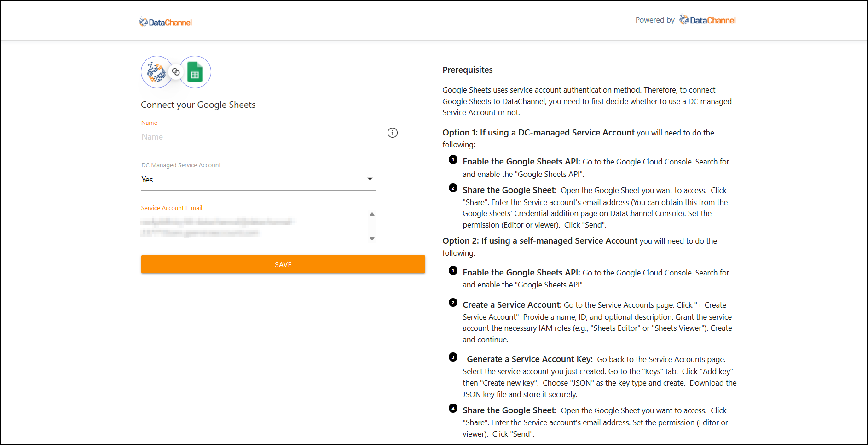This screenshot has height=445, width=868.
Task: Focus the Name input field
Action: point(259,137)
